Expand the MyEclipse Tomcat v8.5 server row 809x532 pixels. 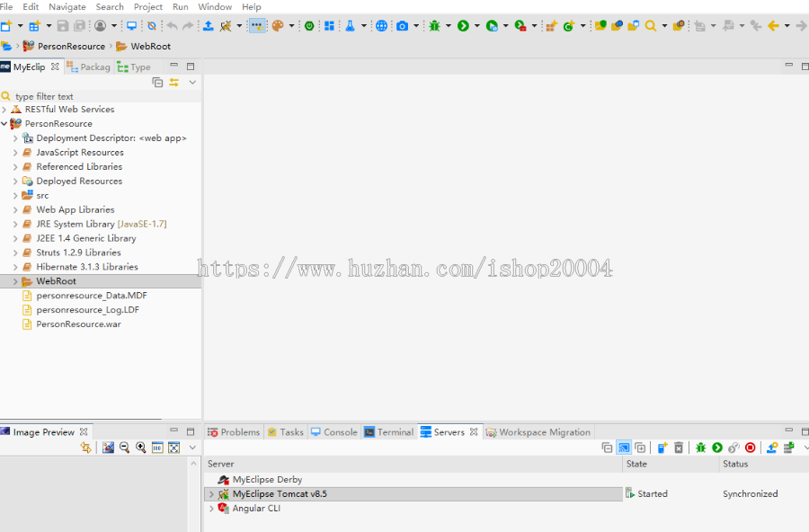(211, 494)
